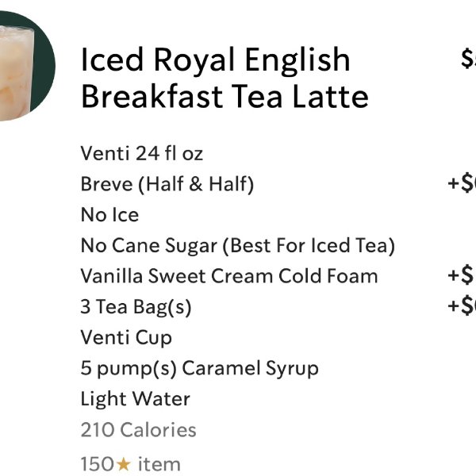This screenshot has height=476, width=476.
Task: Click the Breve (Half & Half) option
Action: coord(167,184)
